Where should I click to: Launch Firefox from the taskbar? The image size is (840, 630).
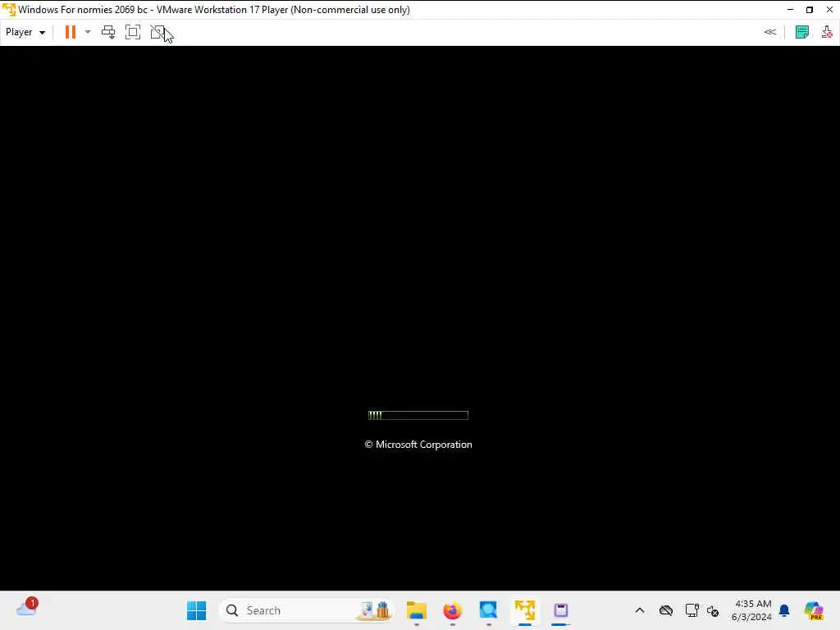(453, 610)
